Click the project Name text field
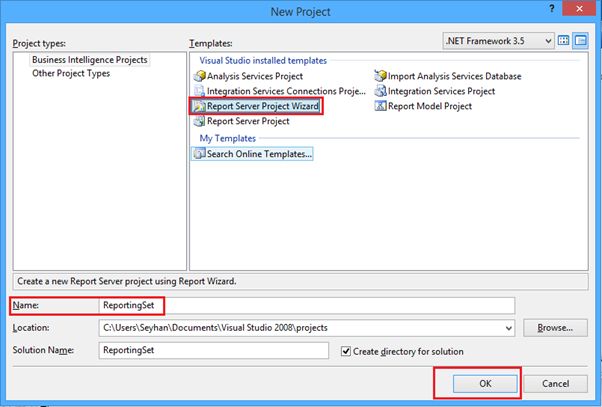 coord(306,305)
